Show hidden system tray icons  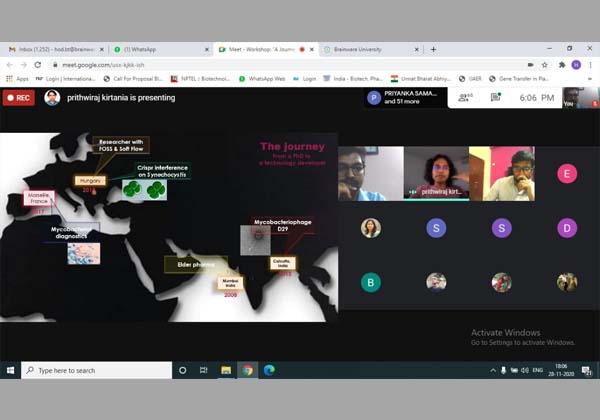click(x=492, y=370)
